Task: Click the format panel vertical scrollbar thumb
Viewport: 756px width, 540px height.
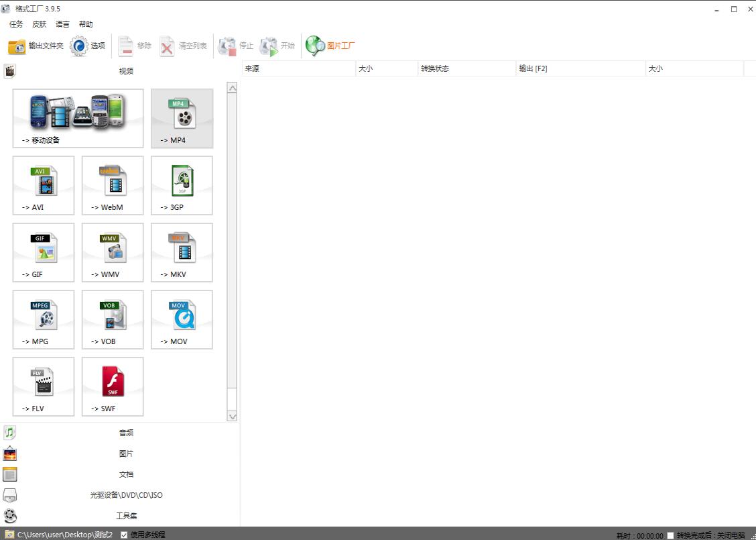Action: coord(232,240)
